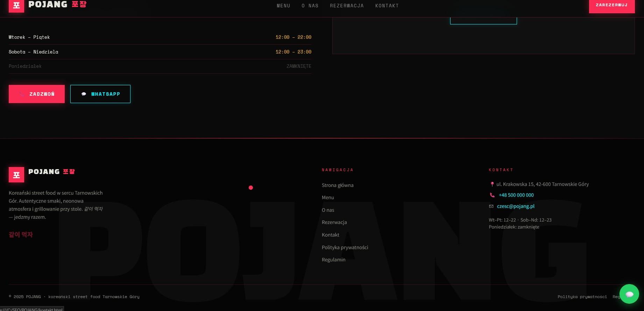Click the address ul. Krakowska 15 text
This screenshot has height=311, width=644.
(543, 184)
